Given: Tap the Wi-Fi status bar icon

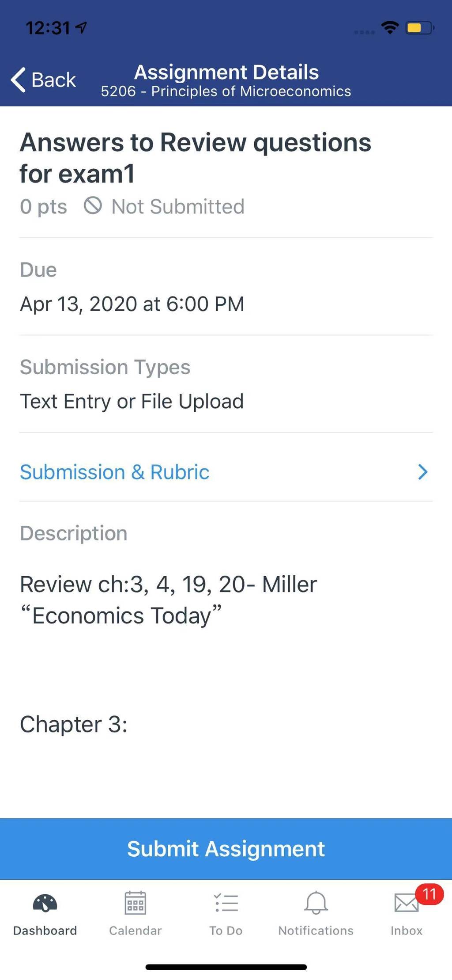Looking at the screenshot, I should (x=390, y=28).
